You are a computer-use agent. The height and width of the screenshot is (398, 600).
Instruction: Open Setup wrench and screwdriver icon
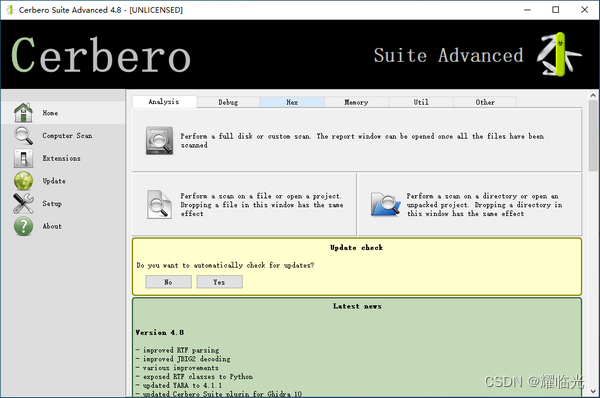(23, 203)
